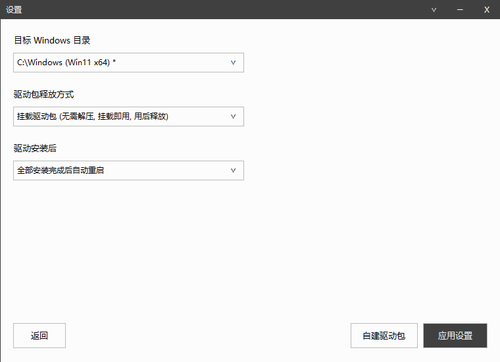
Task: Open the title bar dropdown menu arrow
Action: (x=434, y=10)
